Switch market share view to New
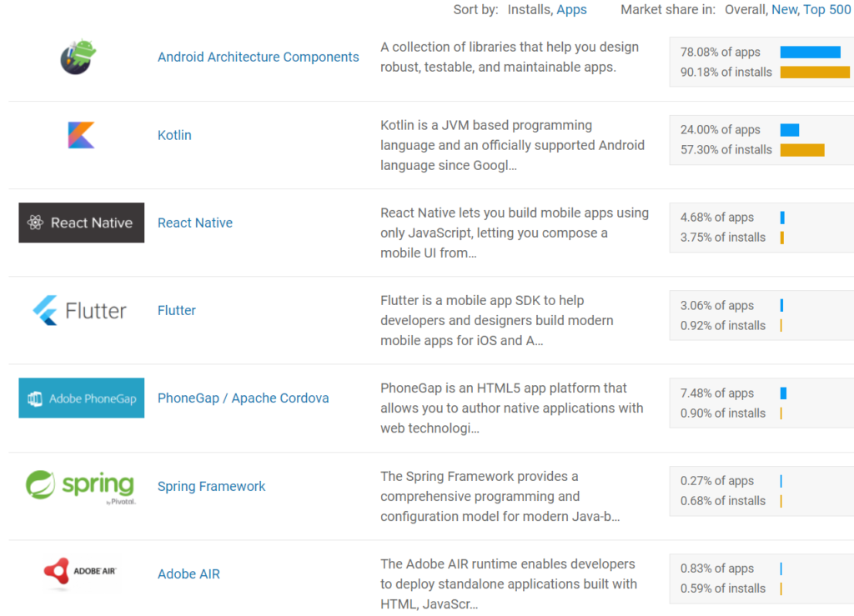The image size is (854, 616). coord(784,9)
